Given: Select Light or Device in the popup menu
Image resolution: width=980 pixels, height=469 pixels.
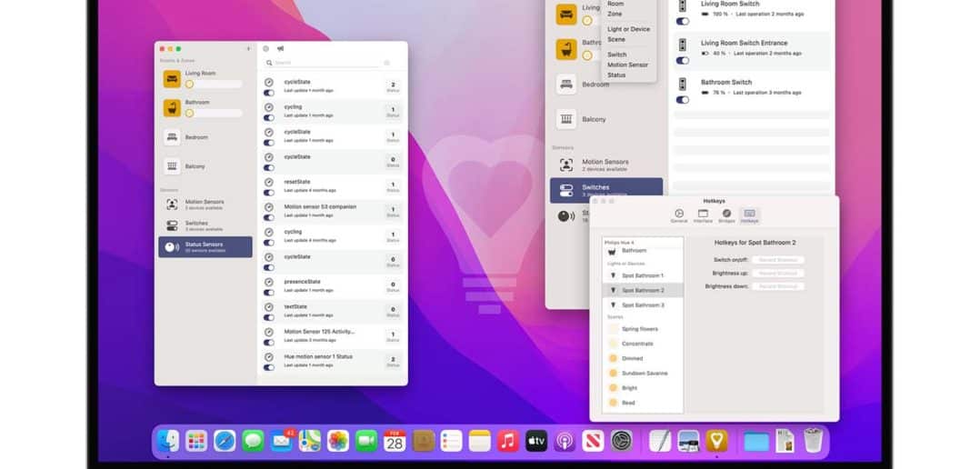Looking at the screenshot, I should point(628,29).
